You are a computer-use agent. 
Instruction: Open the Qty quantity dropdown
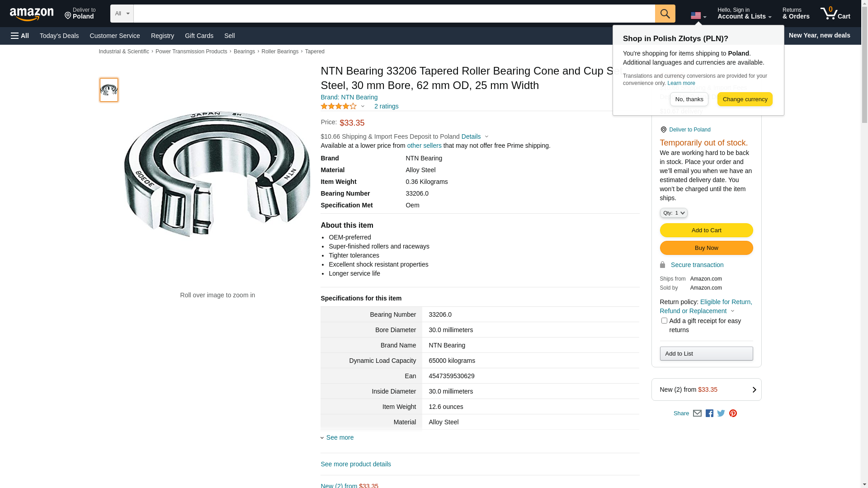tap(673, 213)
